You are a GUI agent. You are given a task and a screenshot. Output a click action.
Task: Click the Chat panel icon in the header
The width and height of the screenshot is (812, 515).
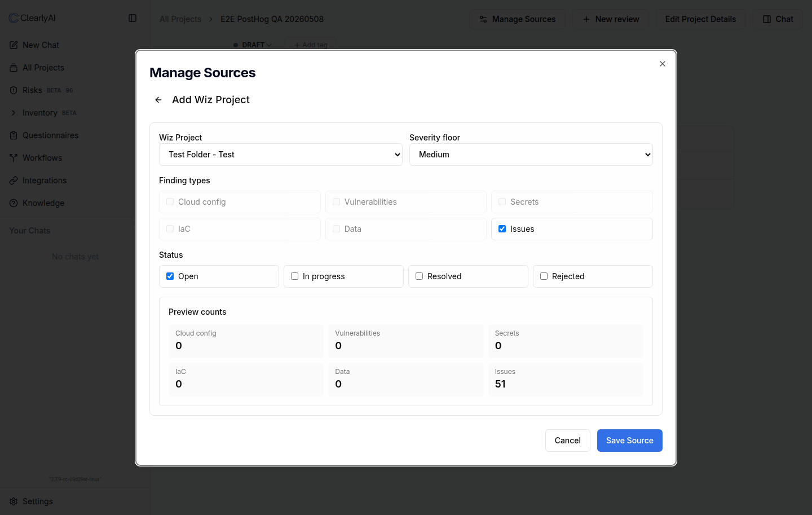point(767,19)
